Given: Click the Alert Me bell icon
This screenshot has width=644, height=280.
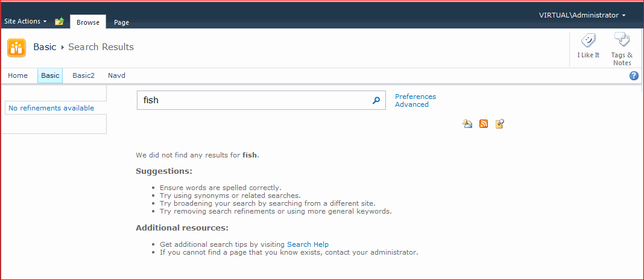Looking at the screenshot, I should click(467, 124).
